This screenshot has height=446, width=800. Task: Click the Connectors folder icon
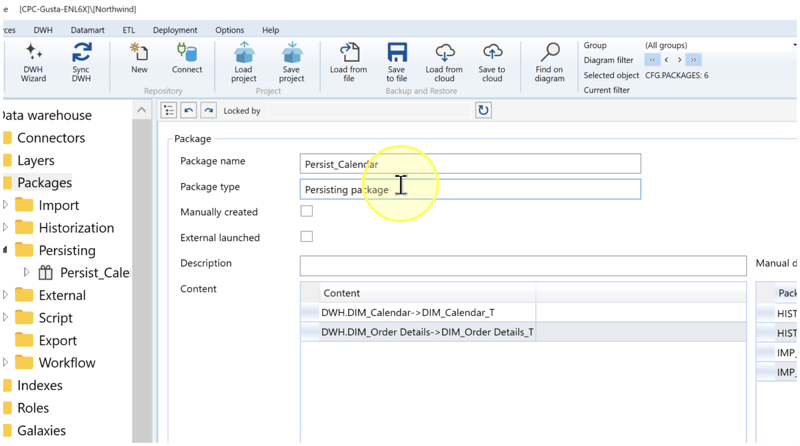pos(7,138)
